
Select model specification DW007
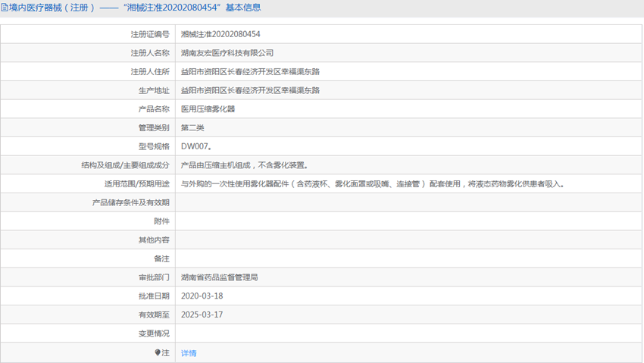tap(196, 146)
